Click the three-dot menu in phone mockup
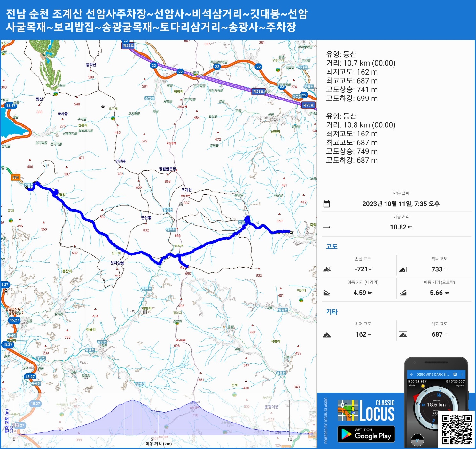 coord(462,374)
